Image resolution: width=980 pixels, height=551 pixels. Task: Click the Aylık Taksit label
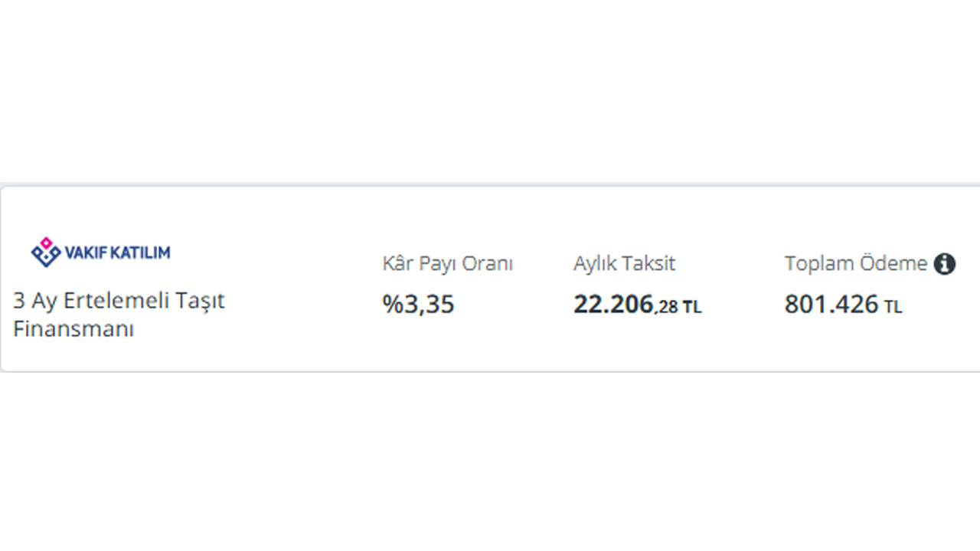pos(624,264)
